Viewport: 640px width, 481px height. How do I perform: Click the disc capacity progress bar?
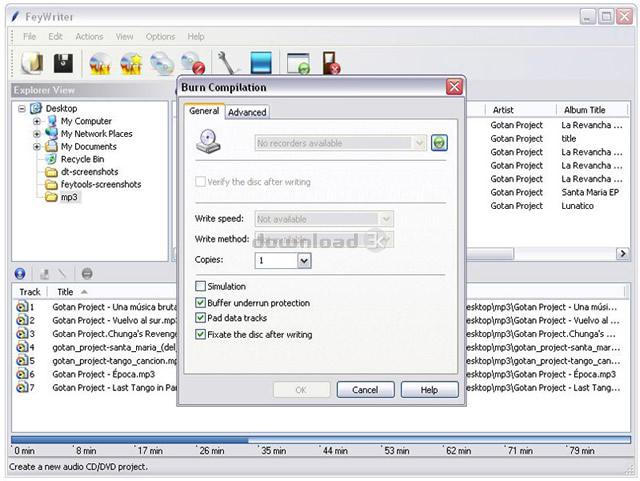pyautogui.click(x=321, y=440)
